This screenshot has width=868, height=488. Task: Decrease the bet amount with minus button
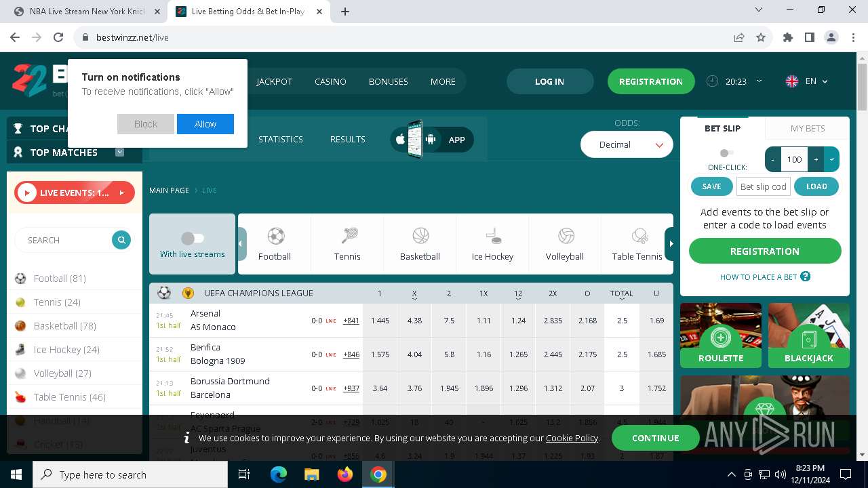click(773, 159)
